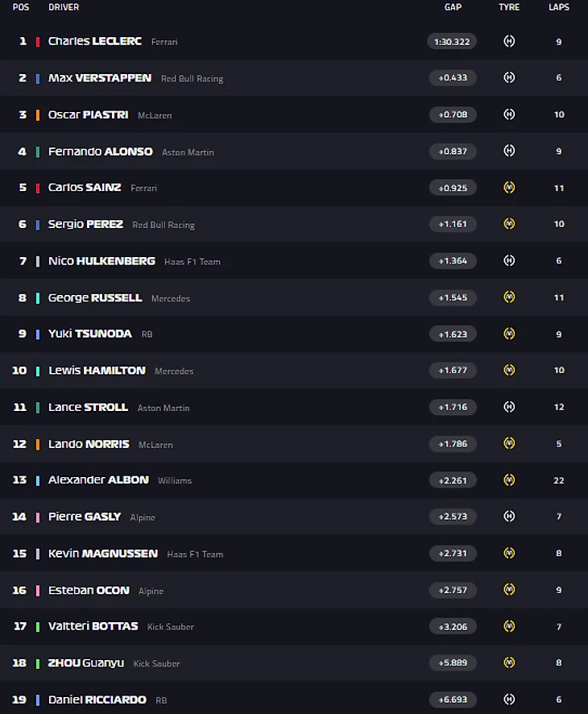This screenshot has width=588, height=714.
Task: Click the GAP column header
Action: point(453,7)
